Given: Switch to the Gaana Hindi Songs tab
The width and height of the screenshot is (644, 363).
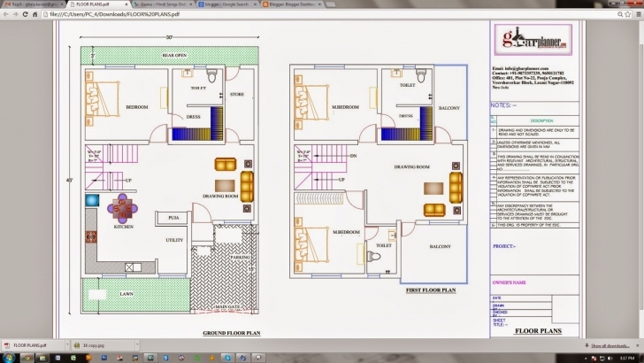Looking at the screenshot, I should (163, 4).
